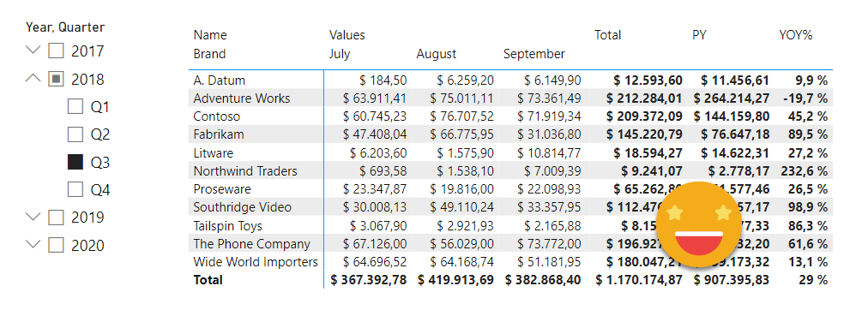Select the Total column header
The image size is (868, 316).
tap(608, 35)
